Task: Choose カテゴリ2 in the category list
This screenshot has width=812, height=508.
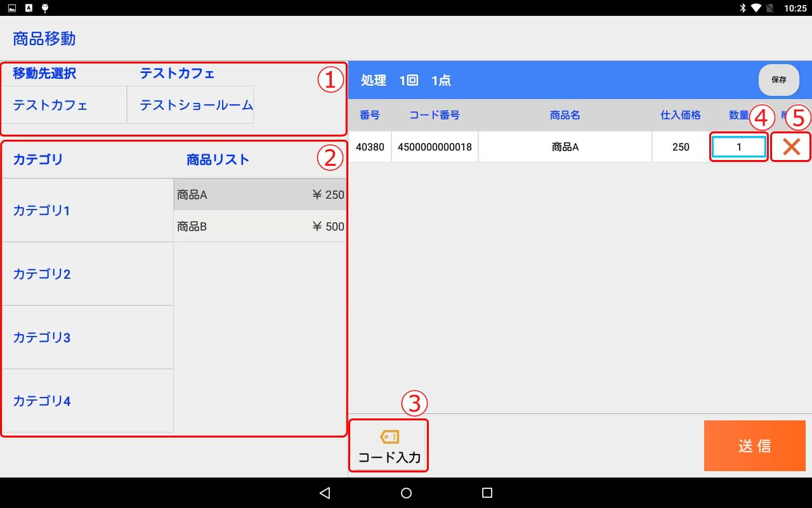Action: coord(88,274)
